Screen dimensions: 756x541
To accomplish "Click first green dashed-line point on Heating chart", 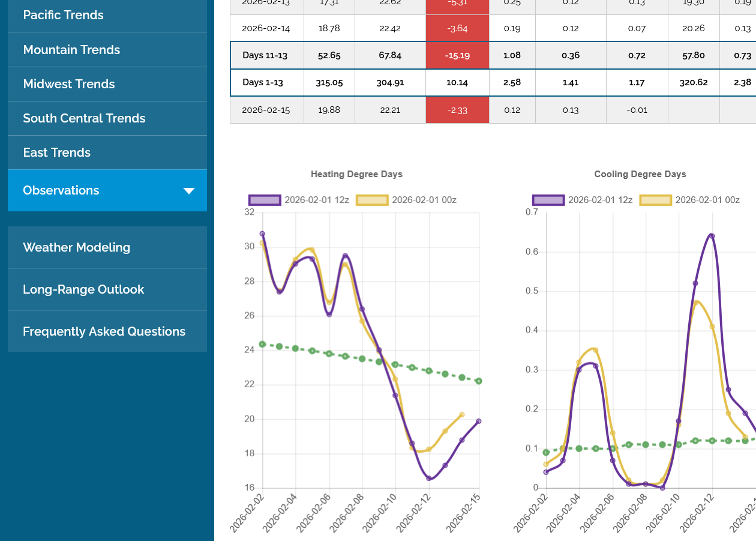I will pos(262,344).
